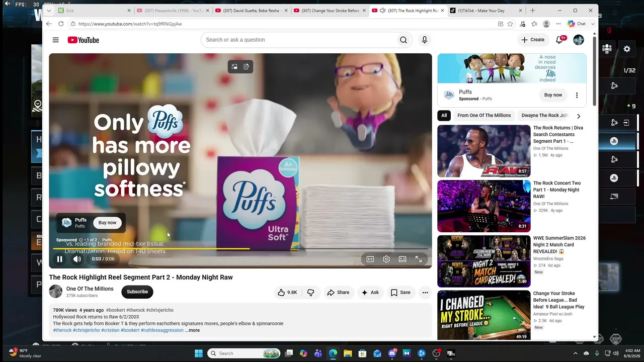Open a new browser tab
The height and width of the screenshot is (362, 644).
tap(533, 11)
